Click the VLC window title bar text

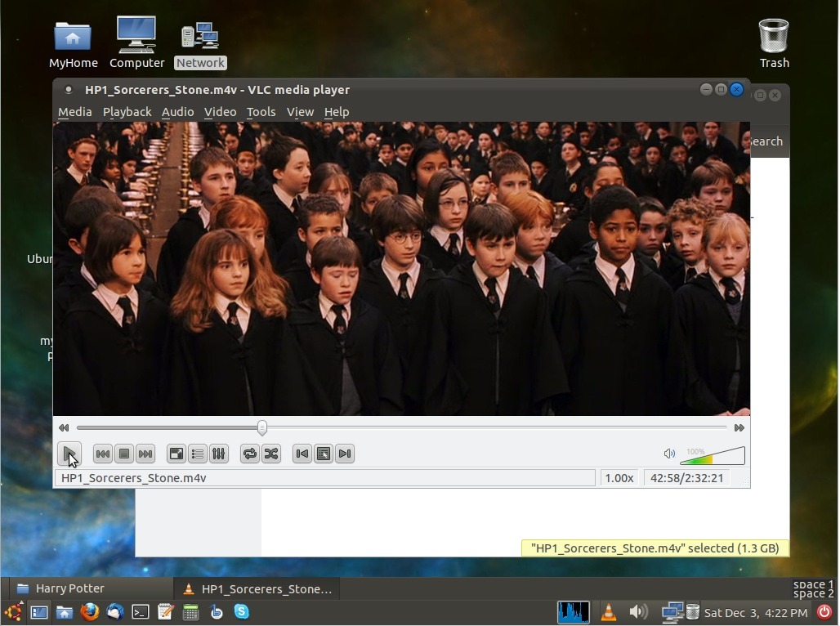pyautogui.click(x=217, y=90)
